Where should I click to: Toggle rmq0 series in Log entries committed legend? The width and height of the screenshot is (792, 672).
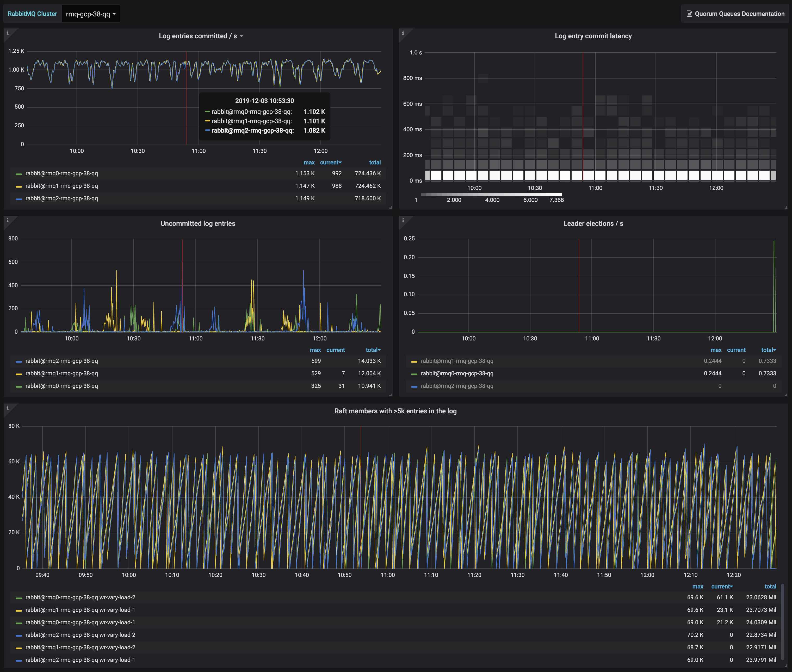(x=61, y=173)
